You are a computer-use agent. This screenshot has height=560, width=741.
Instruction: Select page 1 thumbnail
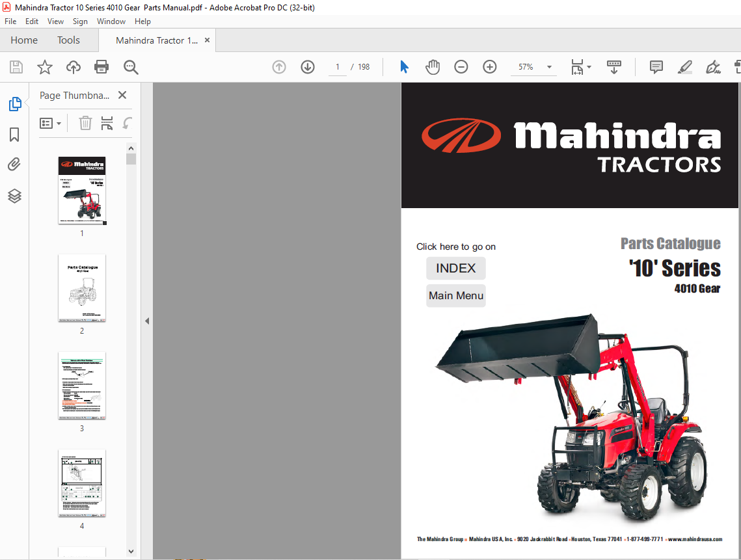point(82,191)
